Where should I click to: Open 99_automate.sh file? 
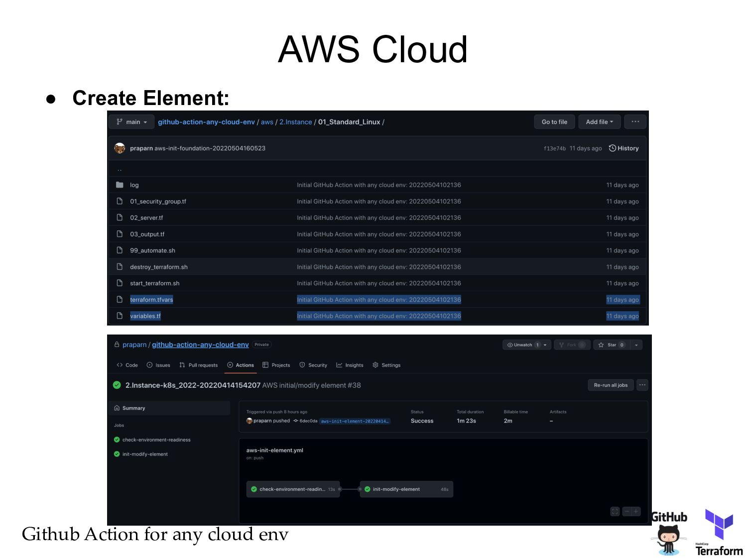[152, 251]
